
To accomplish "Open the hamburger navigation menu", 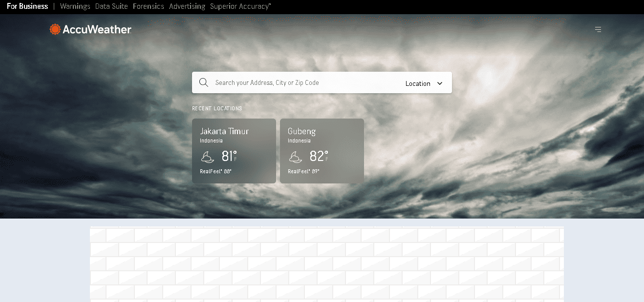I will (x=598, y=29).
